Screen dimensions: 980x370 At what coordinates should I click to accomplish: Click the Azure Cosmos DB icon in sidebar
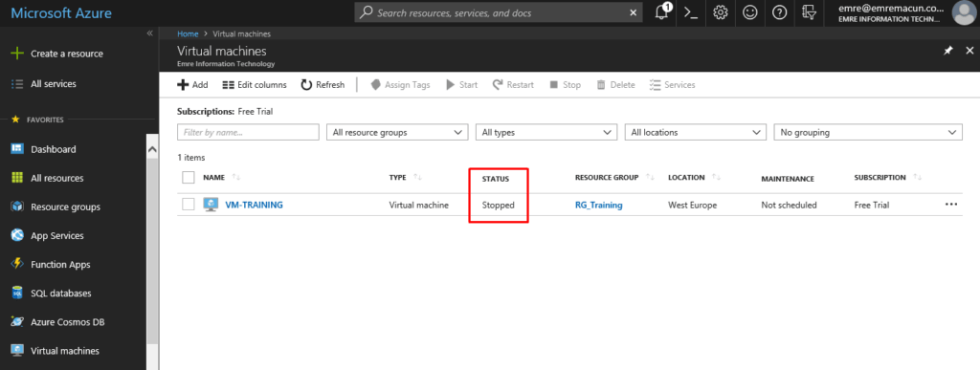[17, 322]
